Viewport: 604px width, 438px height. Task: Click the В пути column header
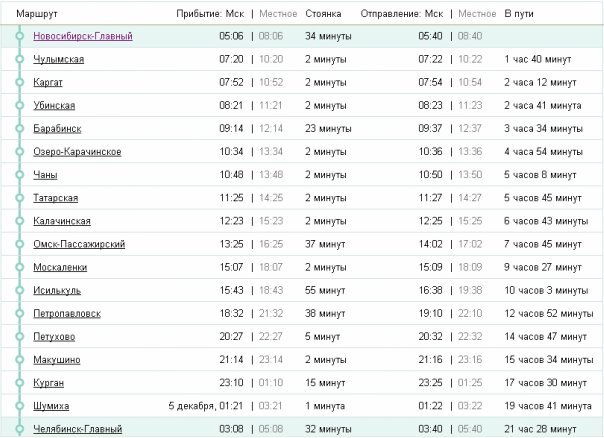pyautogui.click(x=520, y=15)
